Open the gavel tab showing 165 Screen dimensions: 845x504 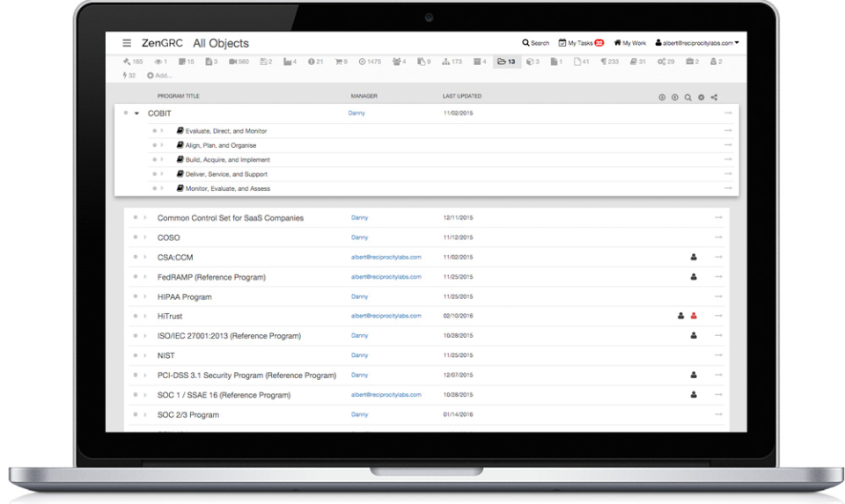[133, 62]
